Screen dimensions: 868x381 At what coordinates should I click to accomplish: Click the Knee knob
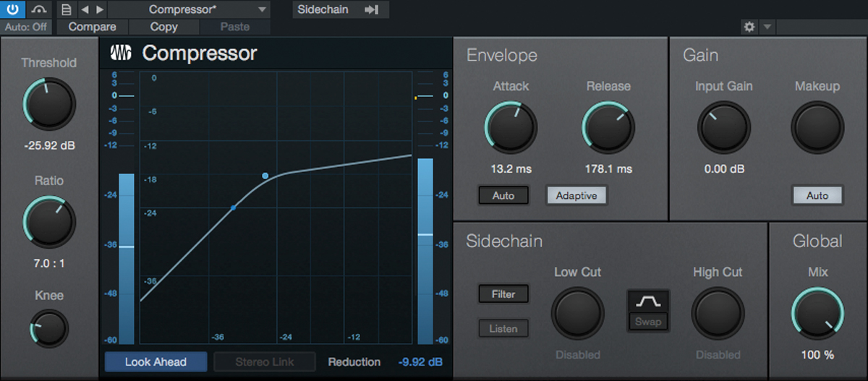click(49, 328)
